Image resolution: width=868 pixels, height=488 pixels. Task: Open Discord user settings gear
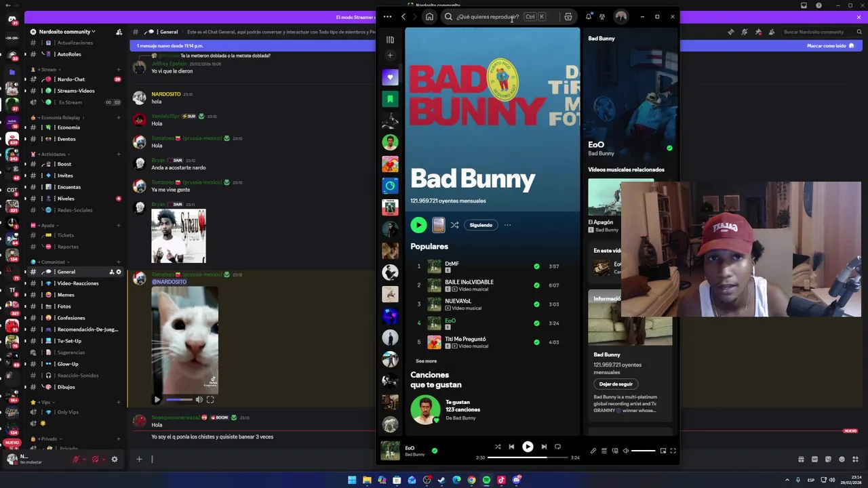(x=115, y=460)
